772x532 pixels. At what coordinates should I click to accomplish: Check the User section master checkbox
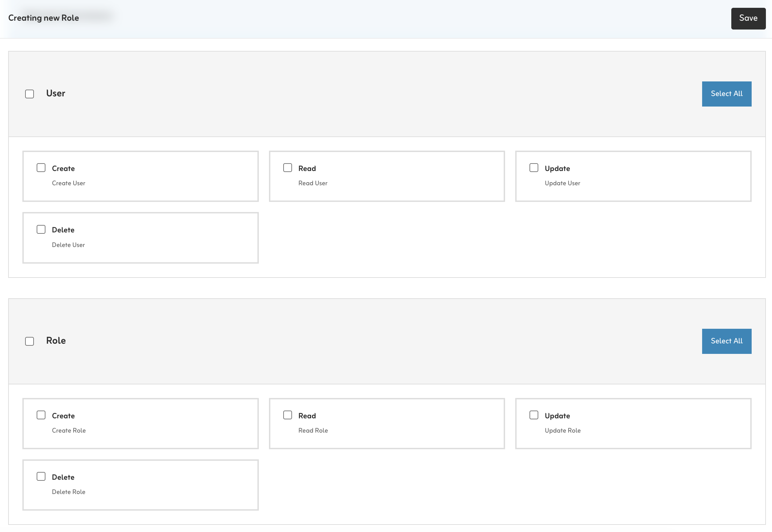[29, 94]
